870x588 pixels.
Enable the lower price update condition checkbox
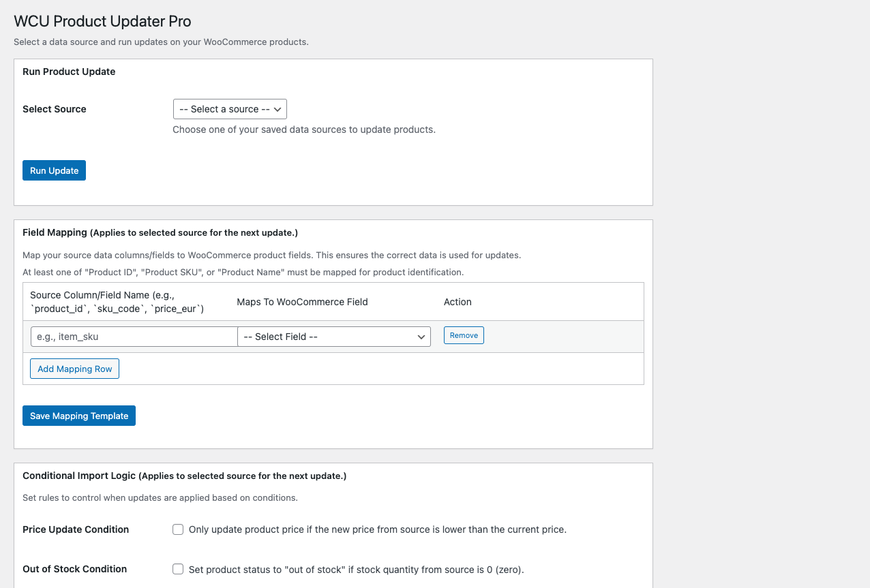pos(178,529)
